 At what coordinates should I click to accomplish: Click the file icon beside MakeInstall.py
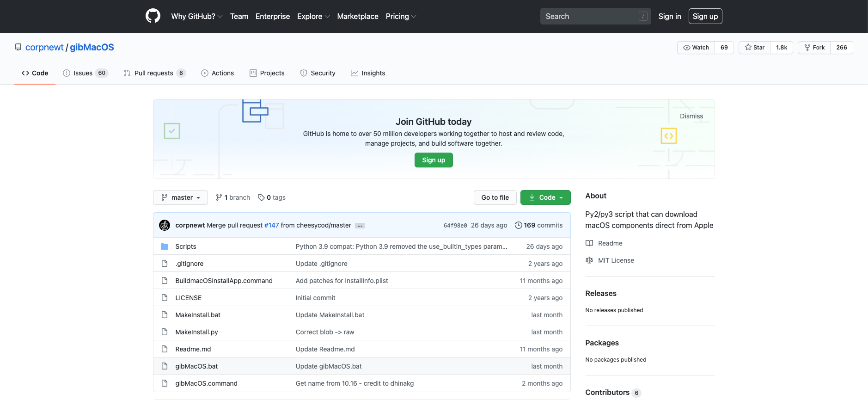pyautogui.click(x=165, y=332)
